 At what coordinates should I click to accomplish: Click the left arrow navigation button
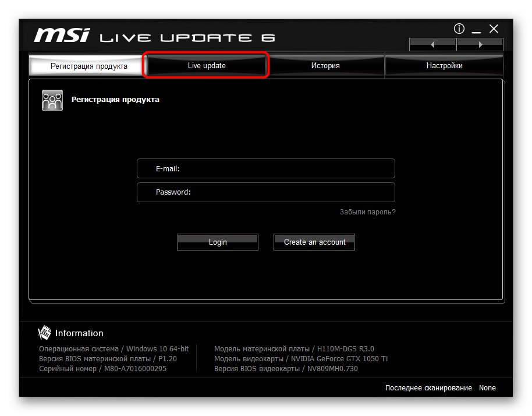(x=432, y=44)
